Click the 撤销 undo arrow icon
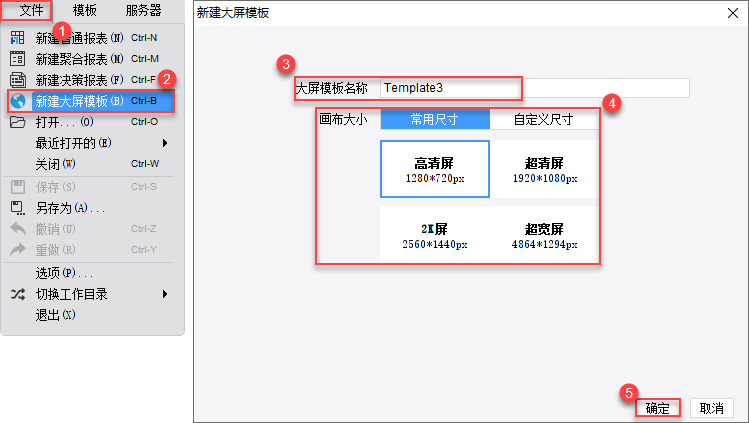 coord(18,229)
